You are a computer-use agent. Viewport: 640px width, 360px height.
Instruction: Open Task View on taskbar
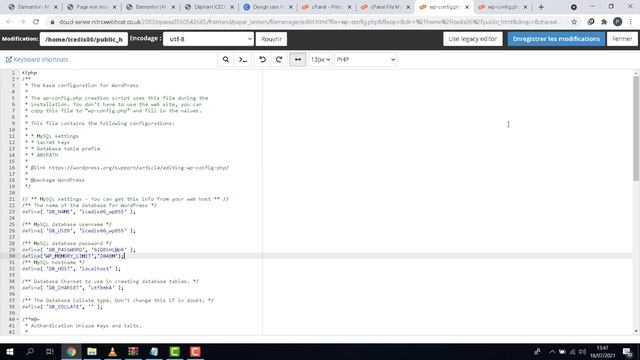point(50,351)
